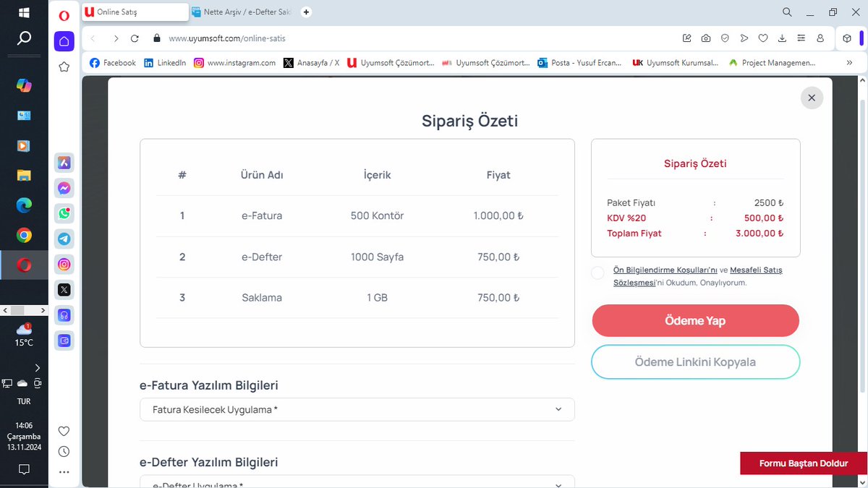The height and width of the screenshot is (488, 868).
Task: Open Easy Setup via the sliders icon
Action: 801,38
